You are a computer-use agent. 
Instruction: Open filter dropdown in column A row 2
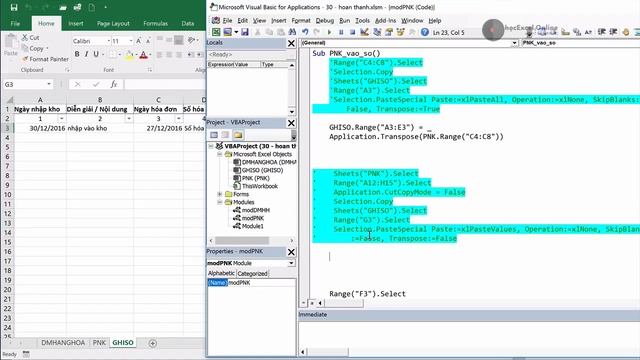(61, 119)
